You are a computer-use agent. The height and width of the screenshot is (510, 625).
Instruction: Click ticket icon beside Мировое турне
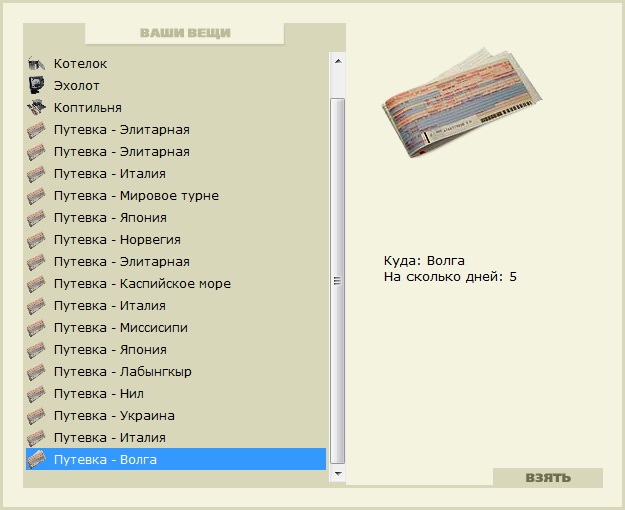coord(36,195)
